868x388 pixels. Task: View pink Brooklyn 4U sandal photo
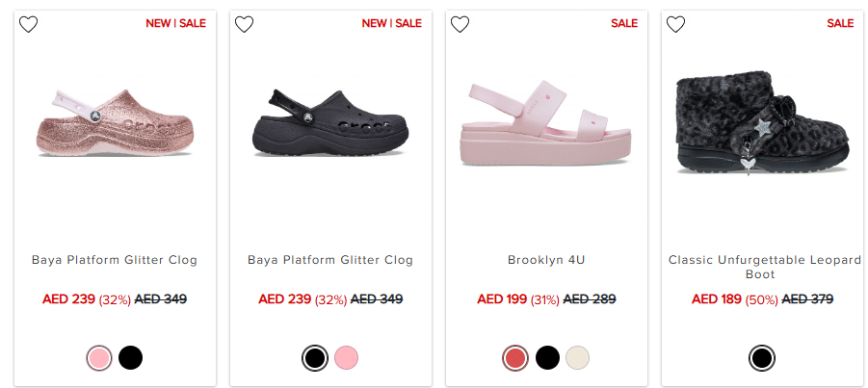click(546, 124)
